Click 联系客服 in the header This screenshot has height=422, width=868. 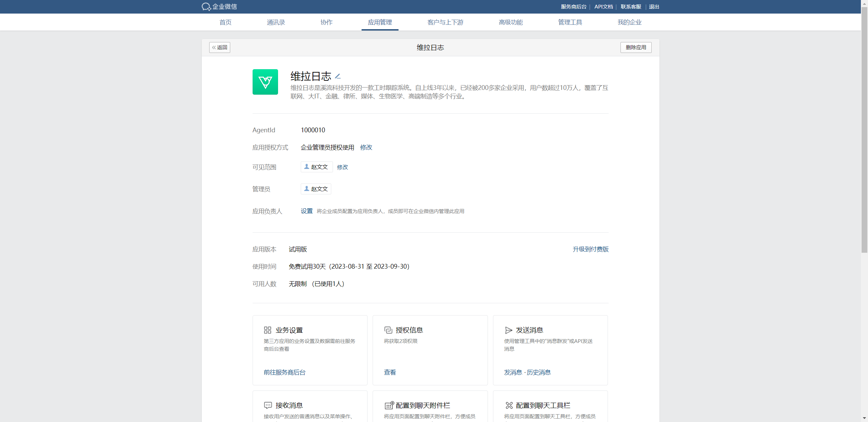[631, 6]
